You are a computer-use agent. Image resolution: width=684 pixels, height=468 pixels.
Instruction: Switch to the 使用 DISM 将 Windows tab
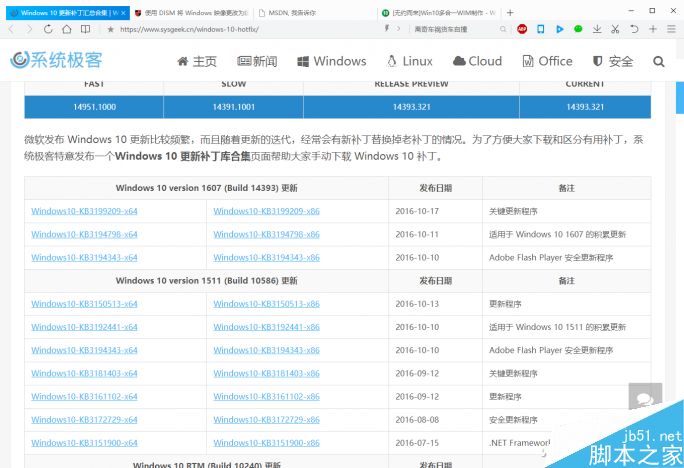coord(192,13)
